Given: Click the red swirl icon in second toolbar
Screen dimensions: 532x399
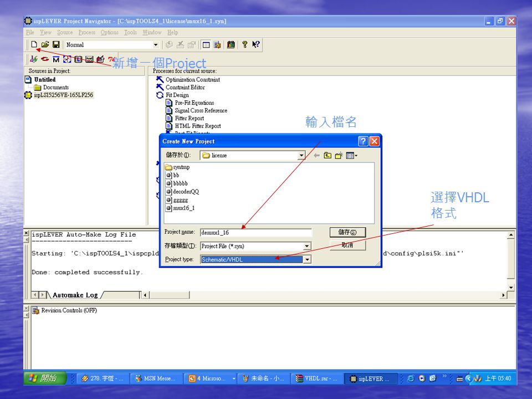Looking at the screenshot, I should (x=45, y=59).
